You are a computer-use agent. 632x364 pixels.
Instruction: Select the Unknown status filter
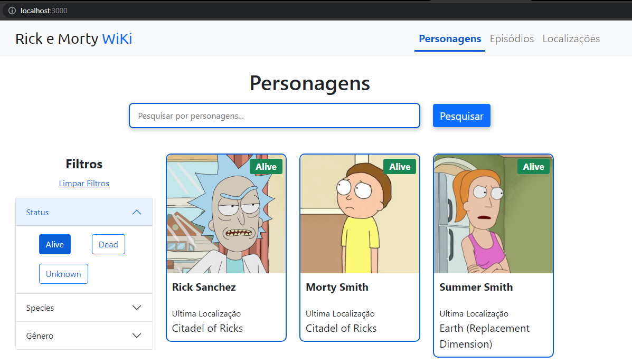click(x=63, y=274)
